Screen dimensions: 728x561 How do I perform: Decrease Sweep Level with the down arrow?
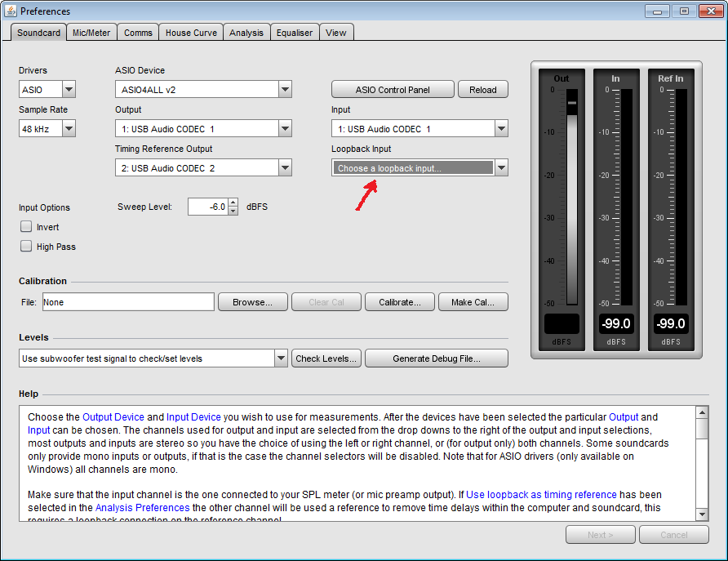233,211
